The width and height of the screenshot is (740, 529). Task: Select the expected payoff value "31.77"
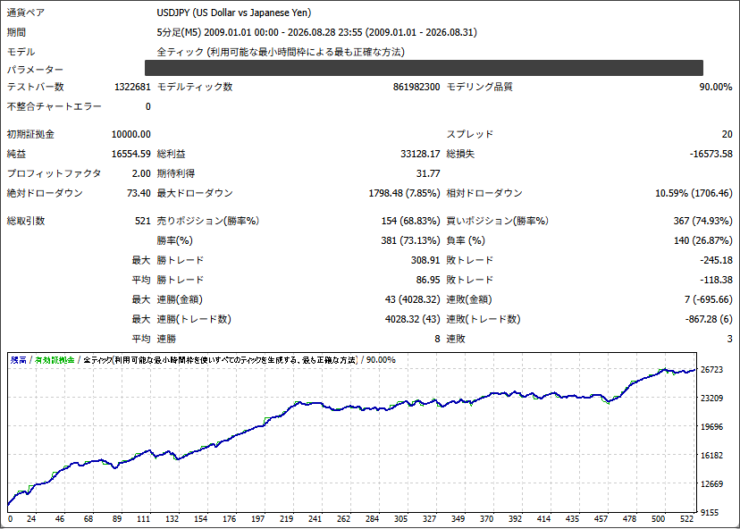428,174
